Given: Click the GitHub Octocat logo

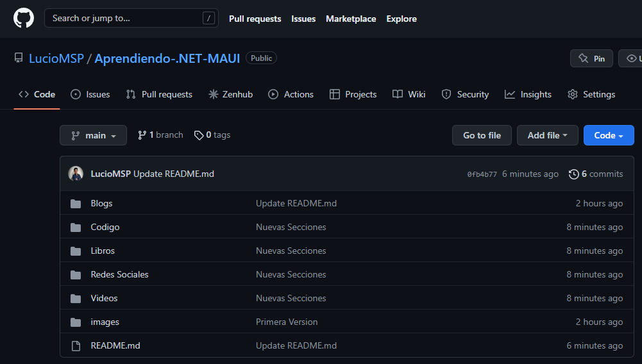Looking at the screenshot, I should tap(24, 19).
